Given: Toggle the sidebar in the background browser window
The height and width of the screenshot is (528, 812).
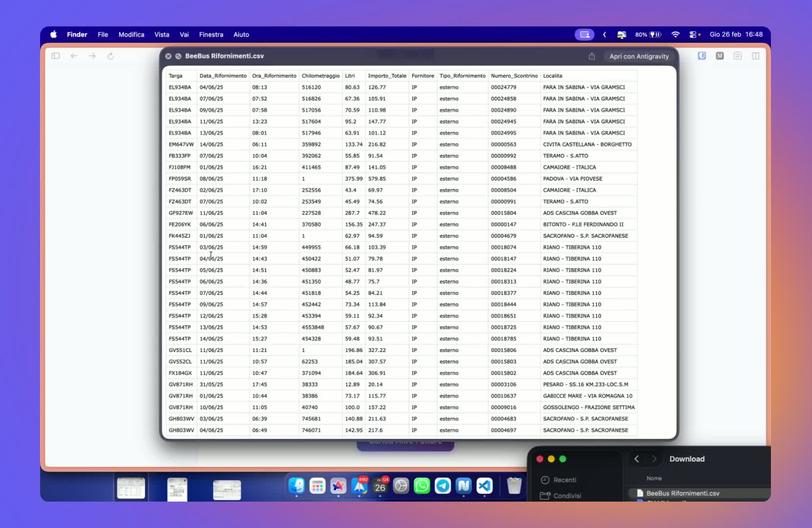Looking at the screenshot, I should pyautogui.click(x=56, y=56).
